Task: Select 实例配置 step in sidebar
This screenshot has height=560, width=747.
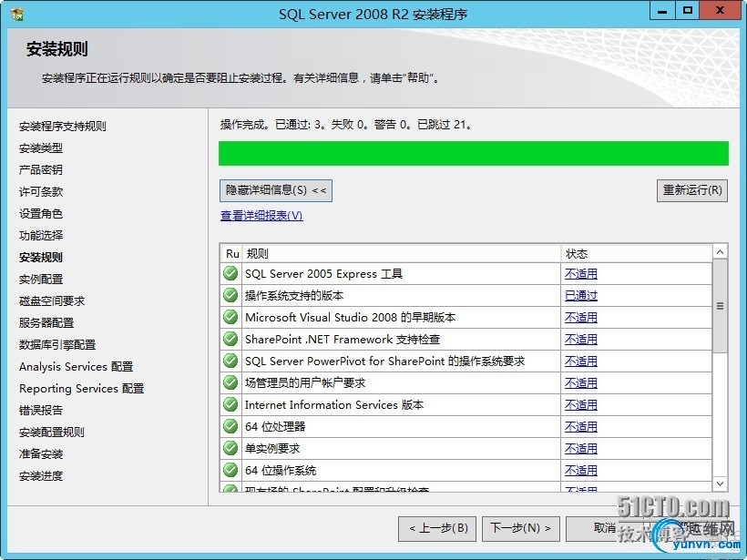Action: (41, 279)
